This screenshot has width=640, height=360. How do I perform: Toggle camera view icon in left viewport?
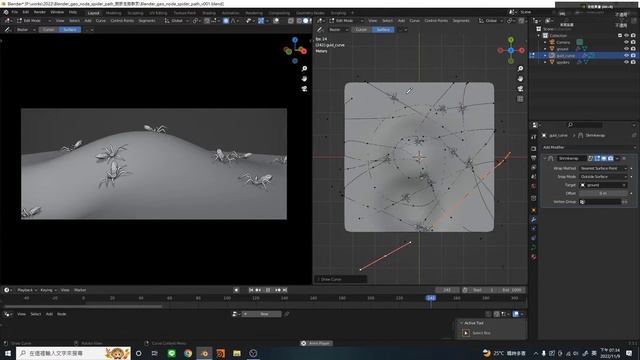coord(304,89)
